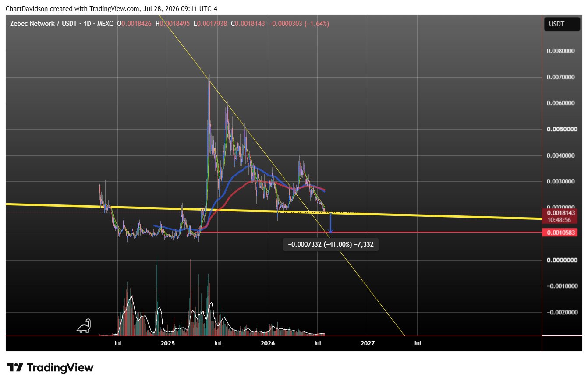The height and width of the screenshot is (384, 588).
Task: Select the close value C0.0018143
Action: click(x=247, y=24)
